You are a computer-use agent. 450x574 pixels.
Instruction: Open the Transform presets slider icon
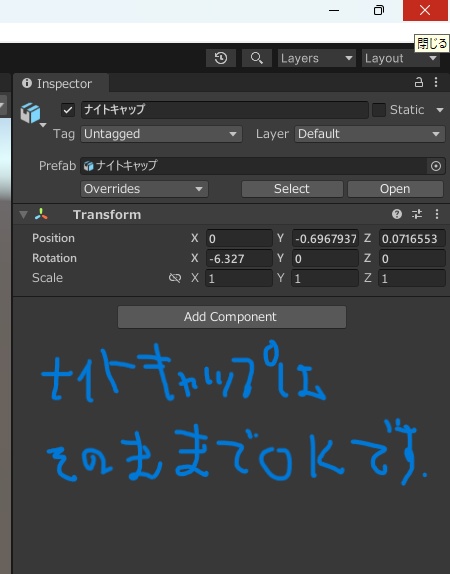click(417, 214)
